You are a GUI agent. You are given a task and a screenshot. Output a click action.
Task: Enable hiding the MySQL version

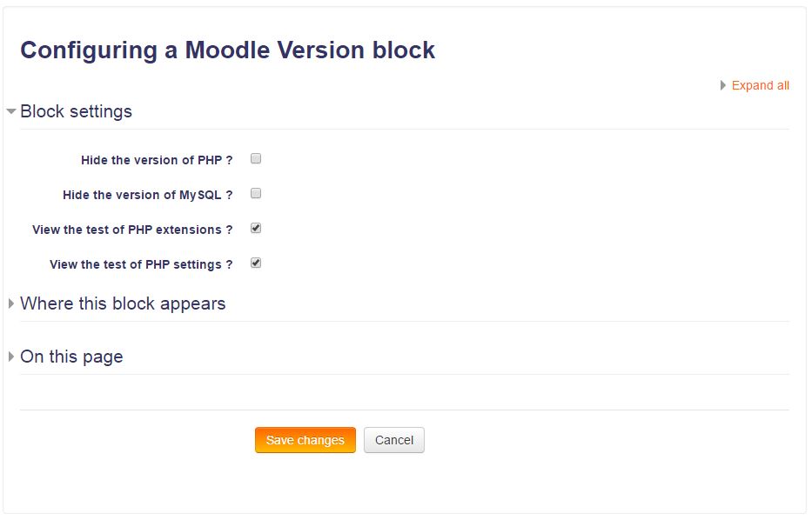[x=255, y=193]
